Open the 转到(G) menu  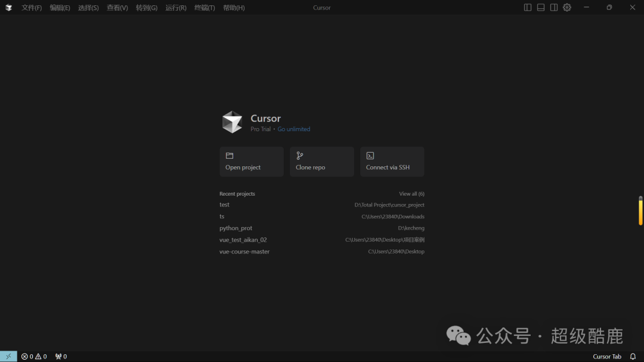point(147,7)
